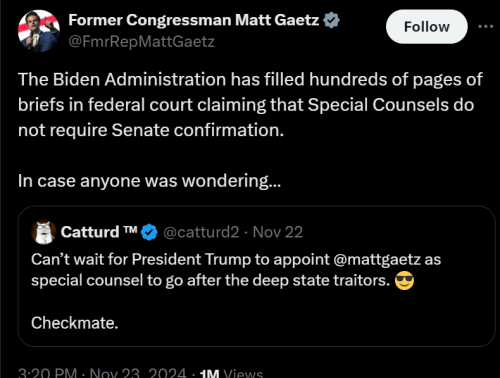Click the main tweet text about Special Counsels

[250, 105]
